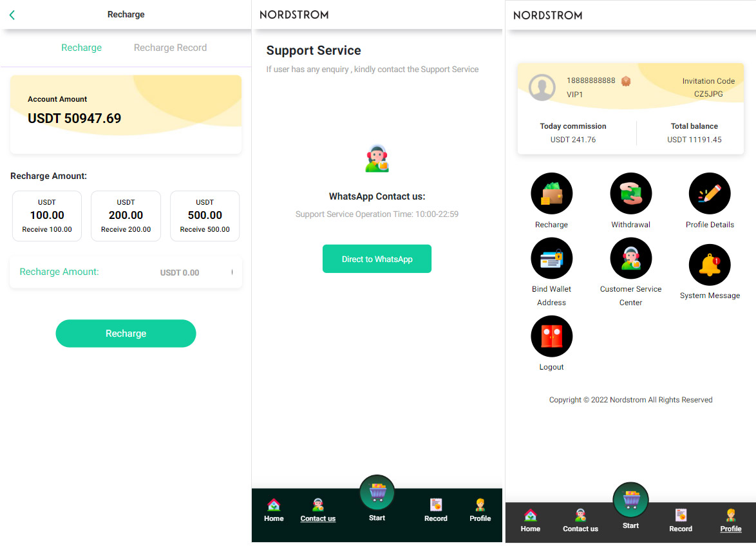Go to Record in Support screen navigation

(436, 511)
